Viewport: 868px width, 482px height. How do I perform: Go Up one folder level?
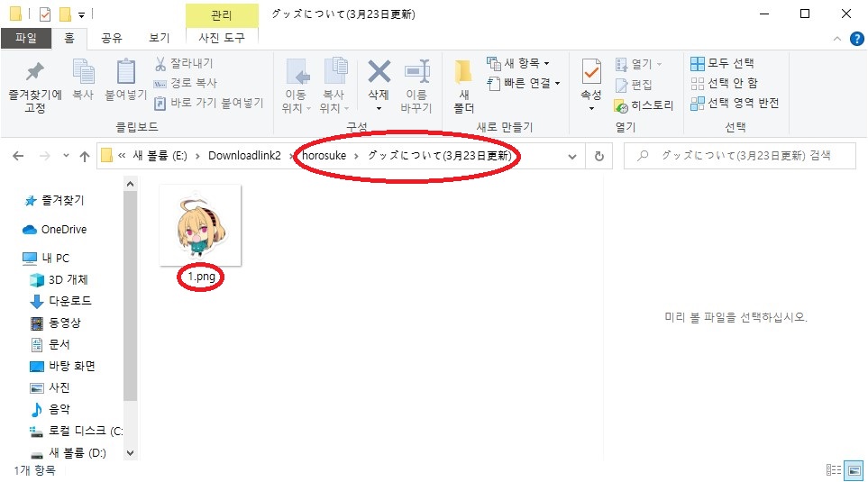(85, 156)
